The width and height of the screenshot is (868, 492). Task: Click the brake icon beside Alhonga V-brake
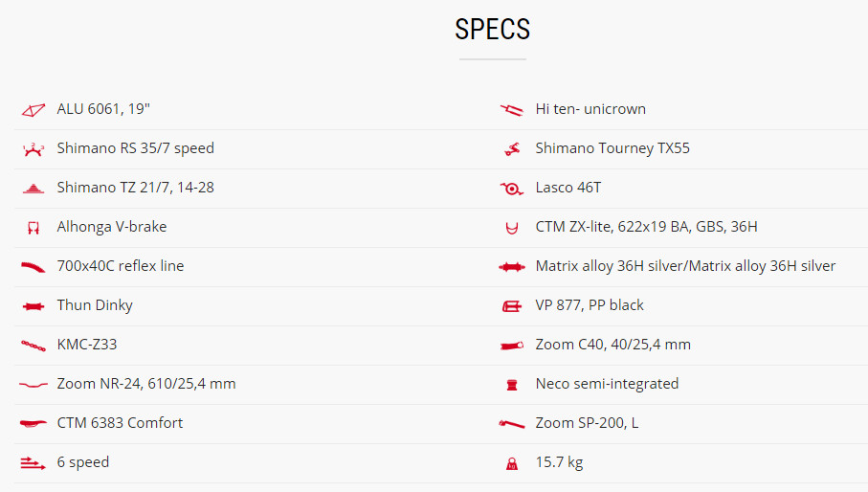click(x=33, y=228)
